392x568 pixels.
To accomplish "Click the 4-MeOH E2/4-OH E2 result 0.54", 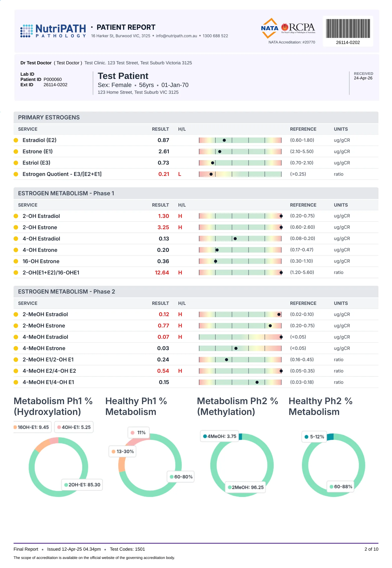I will tap(163, 371).
